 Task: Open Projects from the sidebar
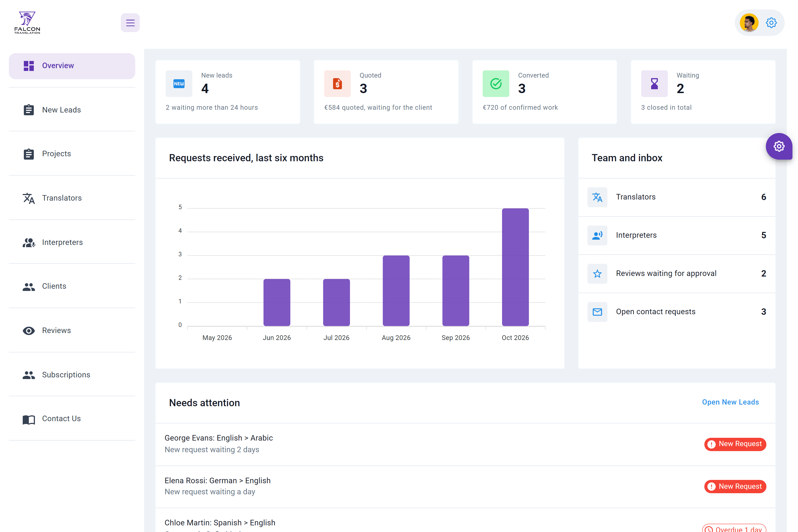point(72,154)
